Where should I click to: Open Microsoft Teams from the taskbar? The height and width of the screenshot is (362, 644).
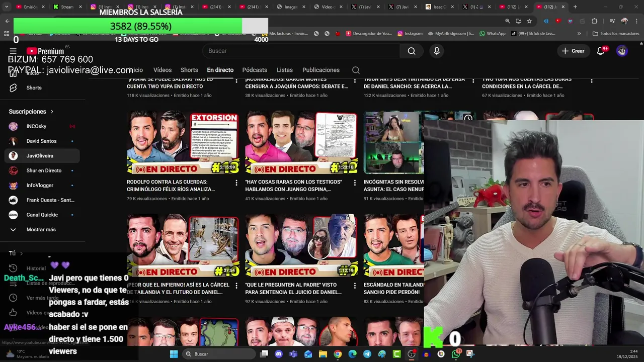pyautogui.click(x=293, y=354)
